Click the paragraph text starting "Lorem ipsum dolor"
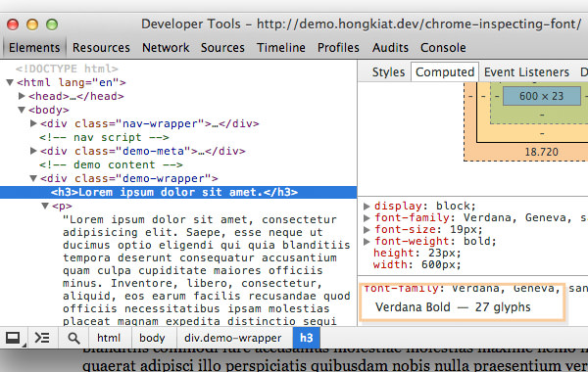 pyautogui.click(x=206, y=270)
